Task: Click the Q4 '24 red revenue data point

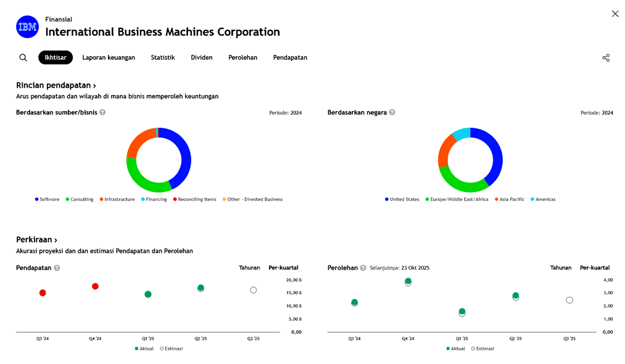Action: 95,286
